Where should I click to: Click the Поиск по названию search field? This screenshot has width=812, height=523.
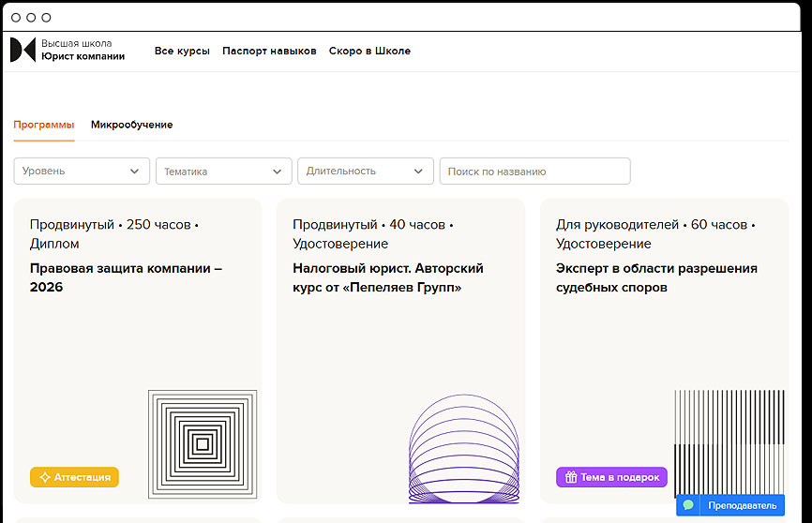tap(535, 171)
